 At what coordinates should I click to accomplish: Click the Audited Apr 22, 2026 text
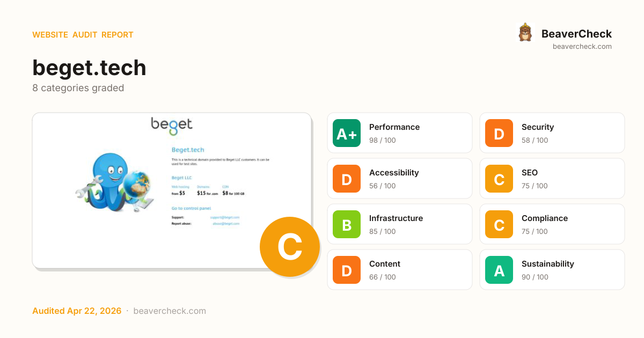click(x=77, y=311)
